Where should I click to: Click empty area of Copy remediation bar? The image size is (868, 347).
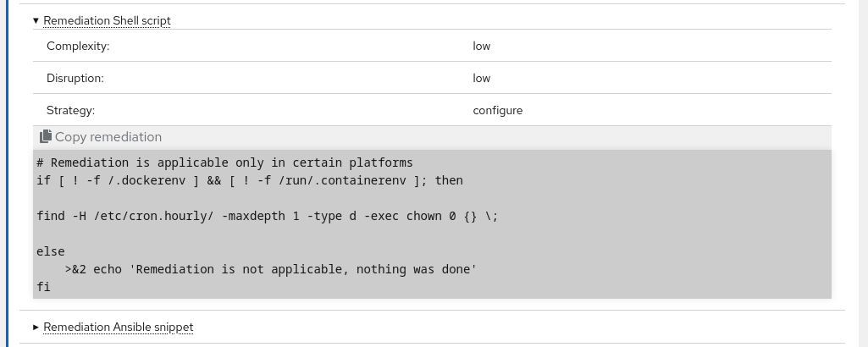[x=498, y=137]
